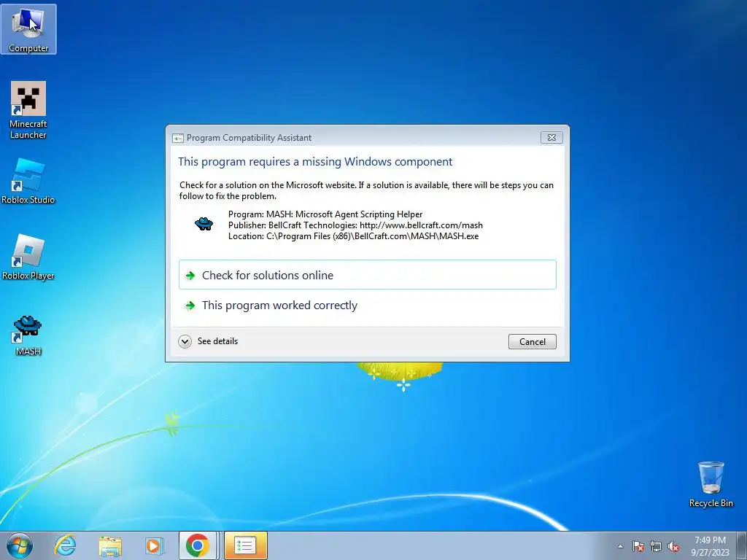The image size is (747, 560).
Task: Select the Roblox Studio desktop shortcut
Action: [x=28, y=182]
